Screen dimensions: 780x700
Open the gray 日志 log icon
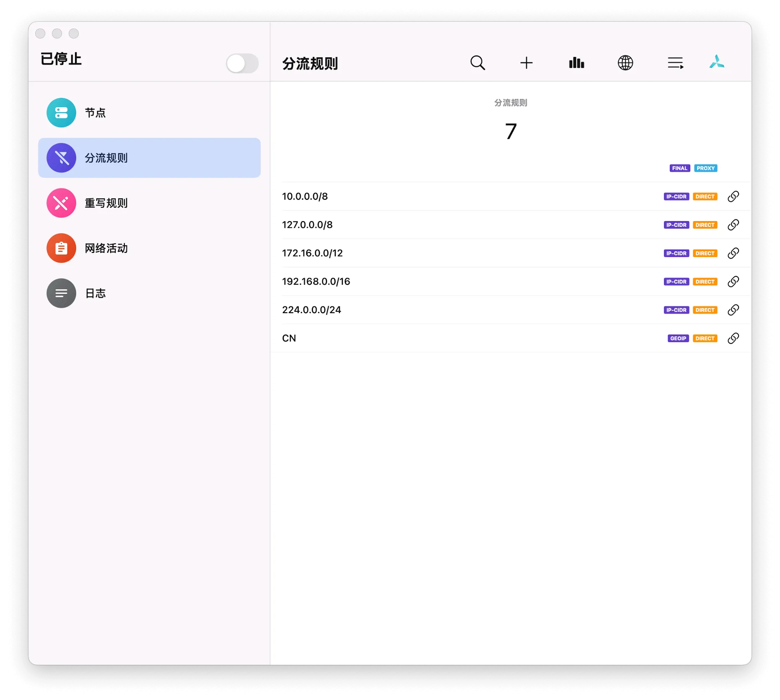(x=61, y=293)
